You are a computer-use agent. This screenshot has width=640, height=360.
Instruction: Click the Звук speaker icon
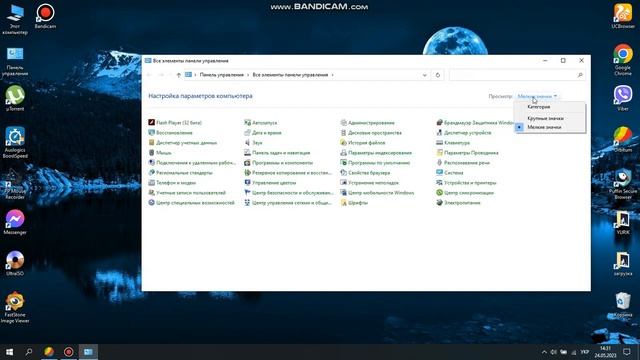[247, 142]
